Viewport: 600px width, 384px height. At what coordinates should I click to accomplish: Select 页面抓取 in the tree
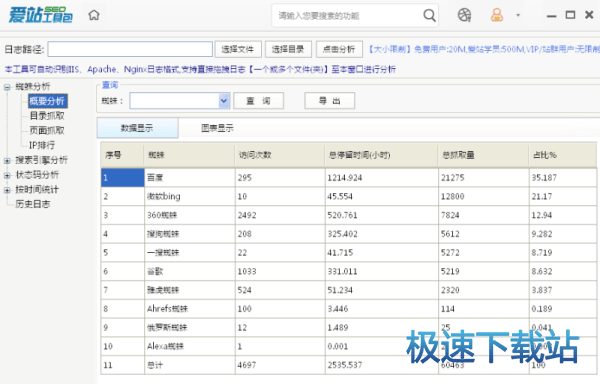click(x=47, y=131)
